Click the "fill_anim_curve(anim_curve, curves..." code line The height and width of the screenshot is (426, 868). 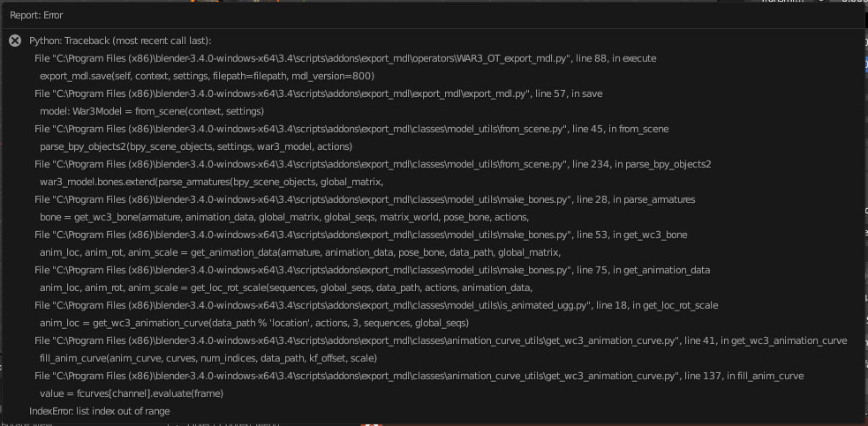click(x=208, y=358)
